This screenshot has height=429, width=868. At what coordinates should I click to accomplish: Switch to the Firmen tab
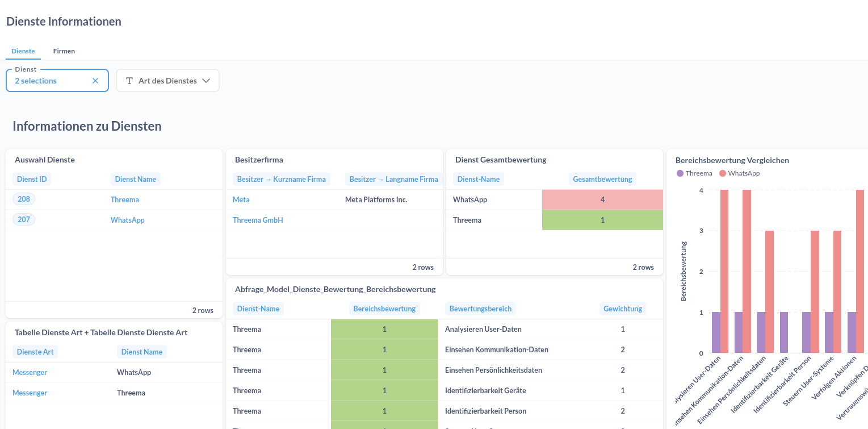pyautogui.click(x=64, y=51)
